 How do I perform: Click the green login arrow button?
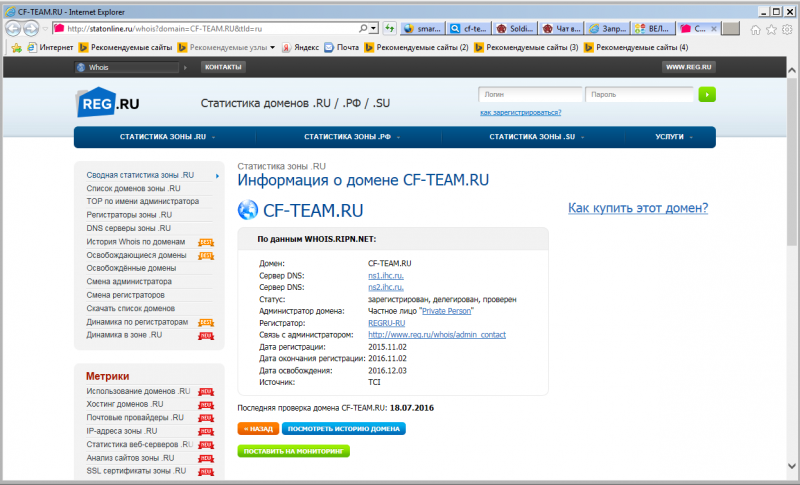click(x=707, y=94)
